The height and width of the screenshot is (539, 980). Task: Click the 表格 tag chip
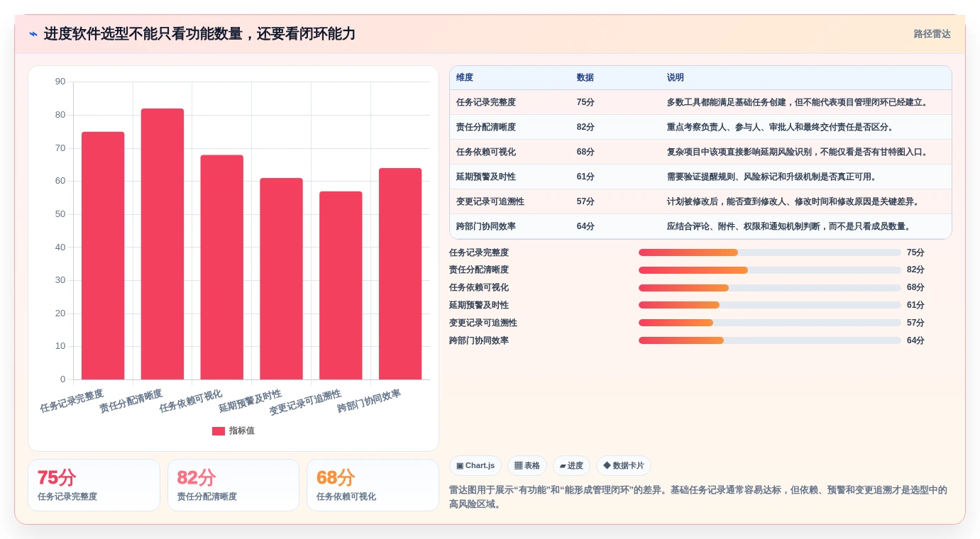coord(527,466)
